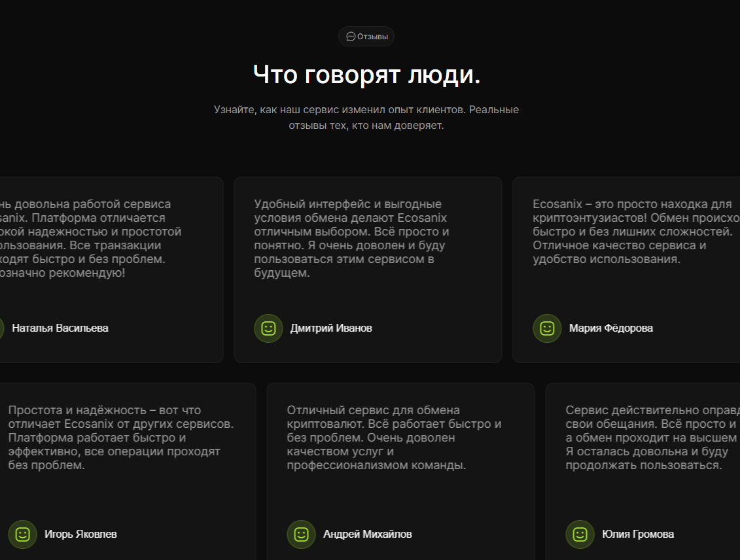Click the smiley avatar next to Игорь Яковлев
The image size is (740, 560).
click(x=23, y=534)
